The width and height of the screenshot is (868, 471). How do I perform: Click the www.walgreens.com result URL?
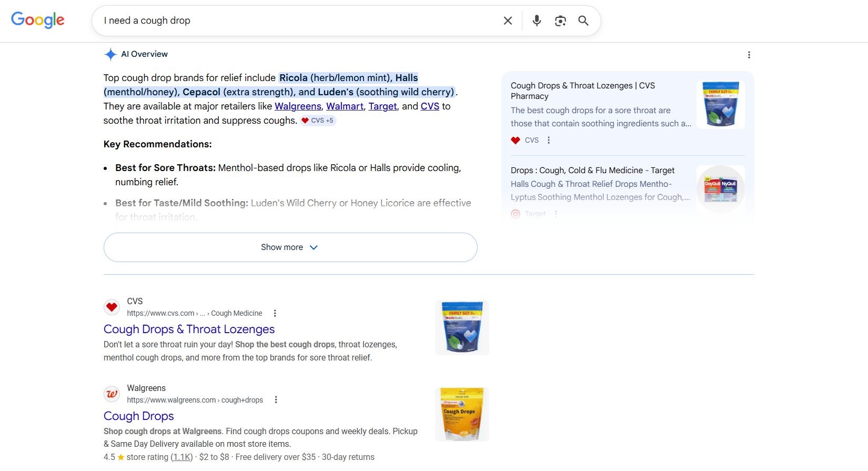click(195, 400)
